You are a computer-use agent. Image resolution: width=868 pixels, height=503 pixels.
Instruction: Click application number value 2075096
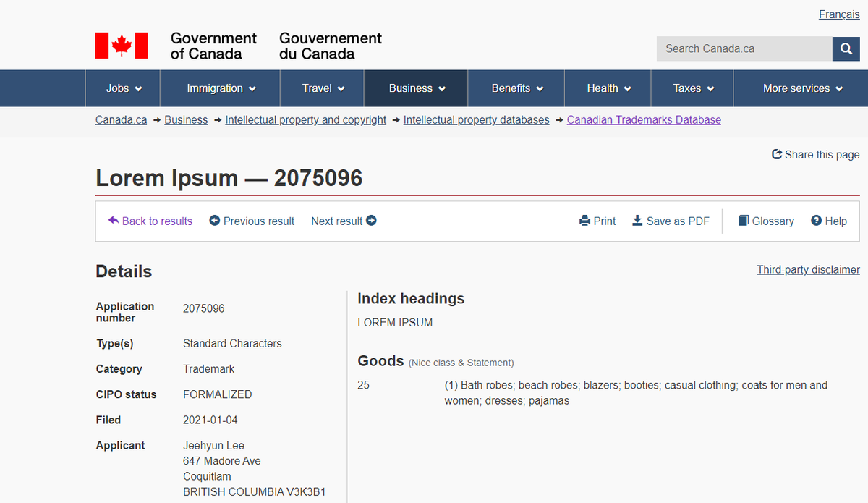(x=204, y=308)
